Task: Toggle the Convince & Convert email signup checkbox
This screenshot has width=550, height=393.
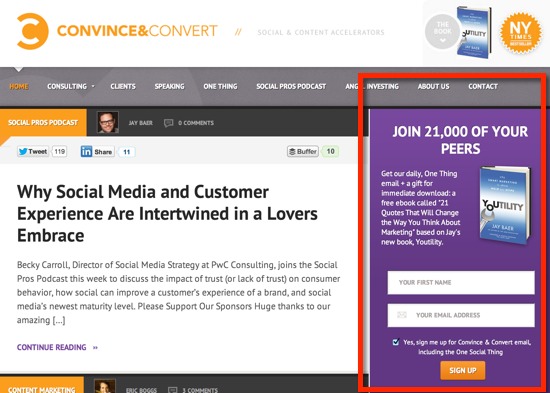Action: (396, 342)
